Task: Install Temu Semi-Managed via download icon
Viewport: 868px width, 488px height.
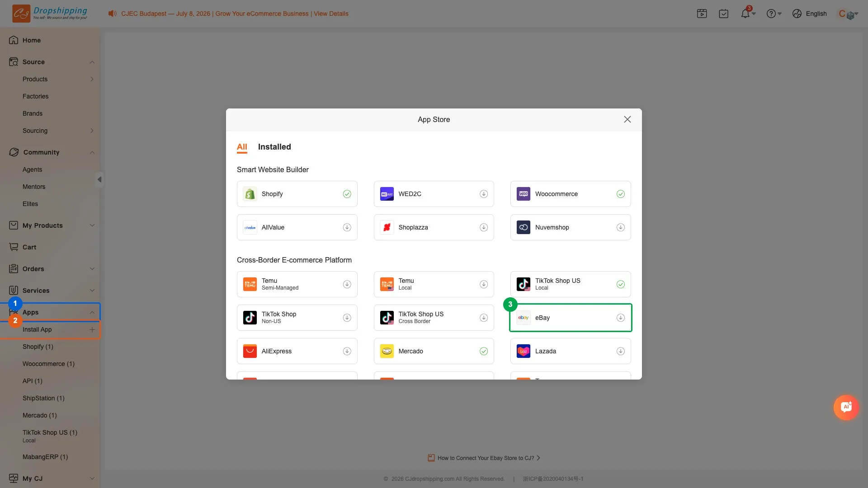Action: point(347,284)
